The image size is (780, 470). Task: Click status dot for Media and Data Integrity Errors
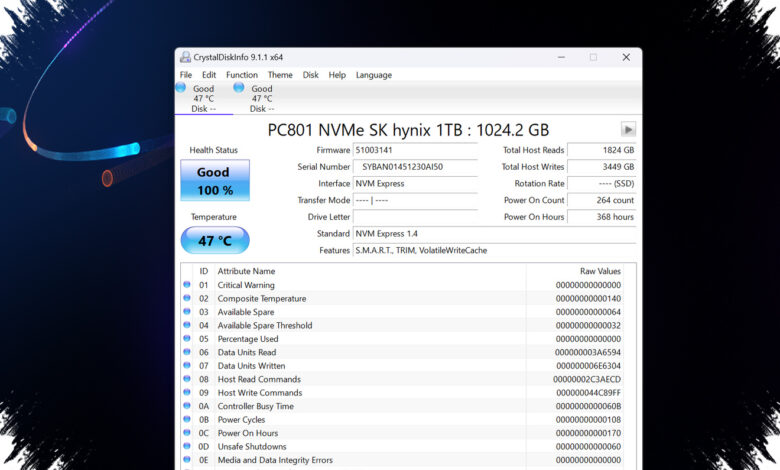187,459
